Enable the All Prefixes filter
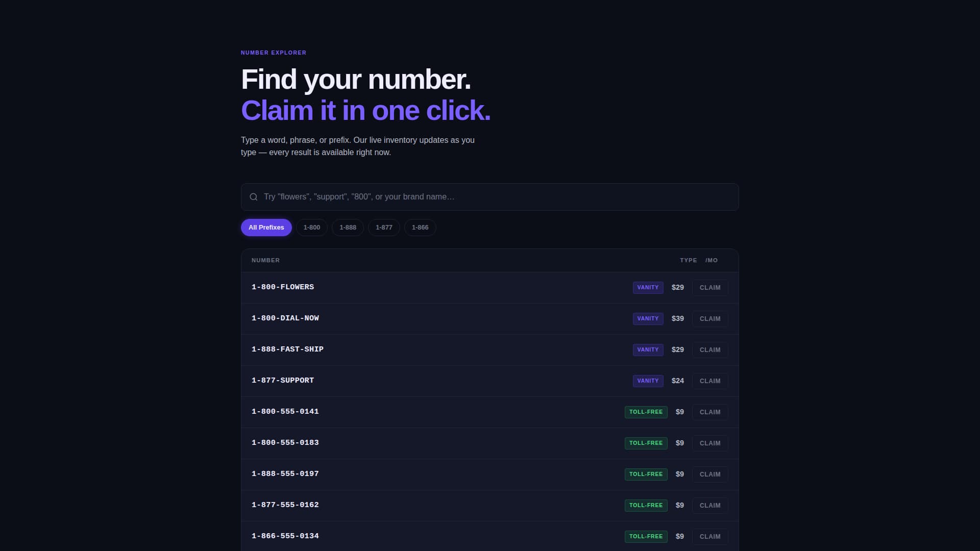The image size is (980, 551). [x=266, y=227]
